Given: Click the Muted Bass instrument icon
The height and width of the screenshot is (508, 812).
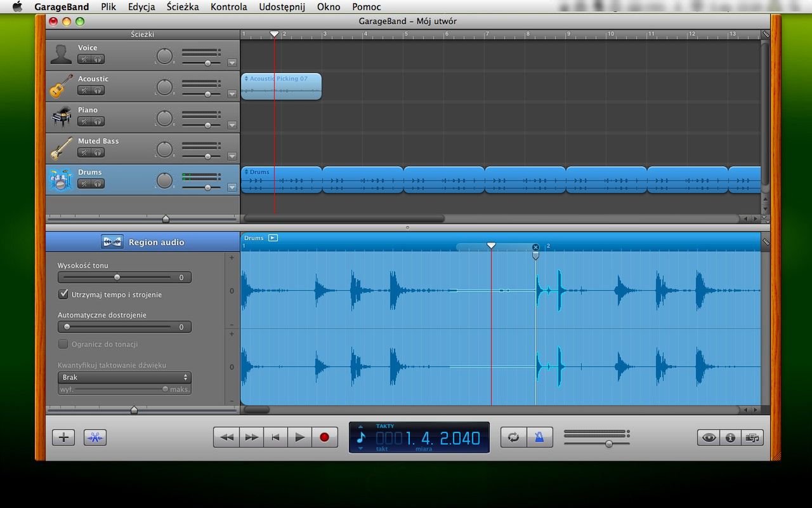Looking at the screenshot, I should [x=61, y=149].
